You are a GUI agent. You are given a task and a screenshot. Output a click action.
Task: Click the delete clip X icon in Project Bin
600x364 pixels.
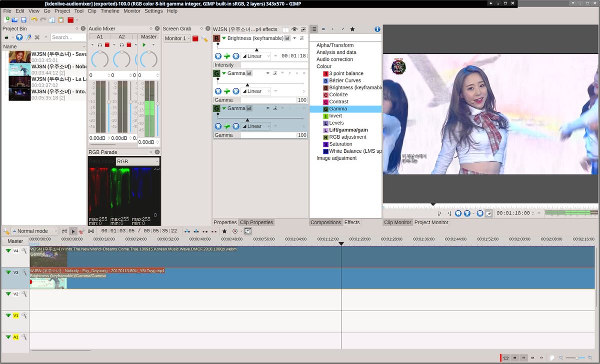click(x=37, y=37)
